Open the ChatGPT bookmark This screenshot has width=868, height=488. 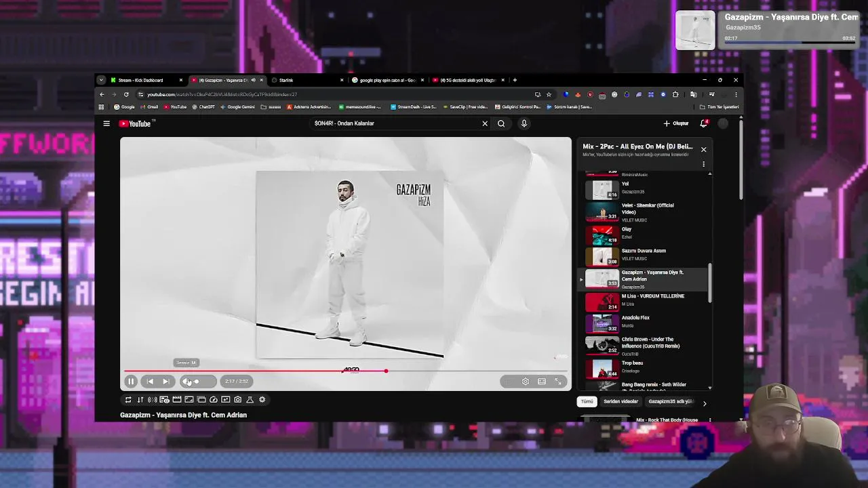click(203, 107)
